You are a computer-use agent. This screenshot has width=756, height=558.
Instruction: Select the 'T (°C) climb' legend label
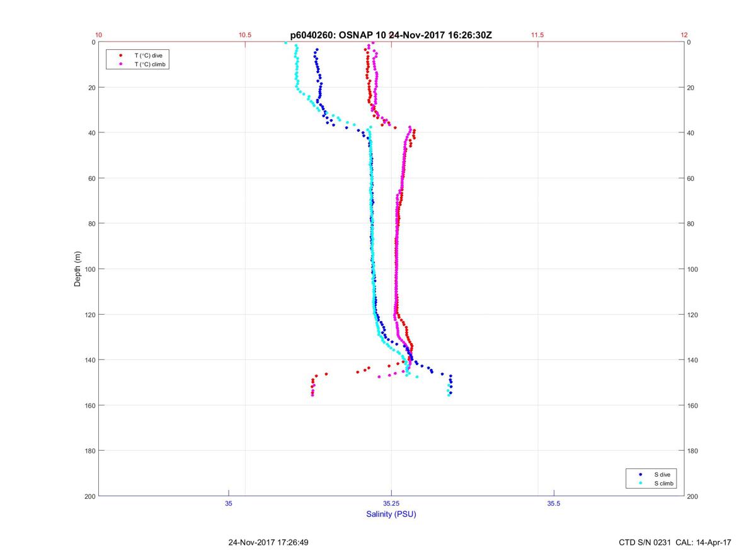(150, 64)
